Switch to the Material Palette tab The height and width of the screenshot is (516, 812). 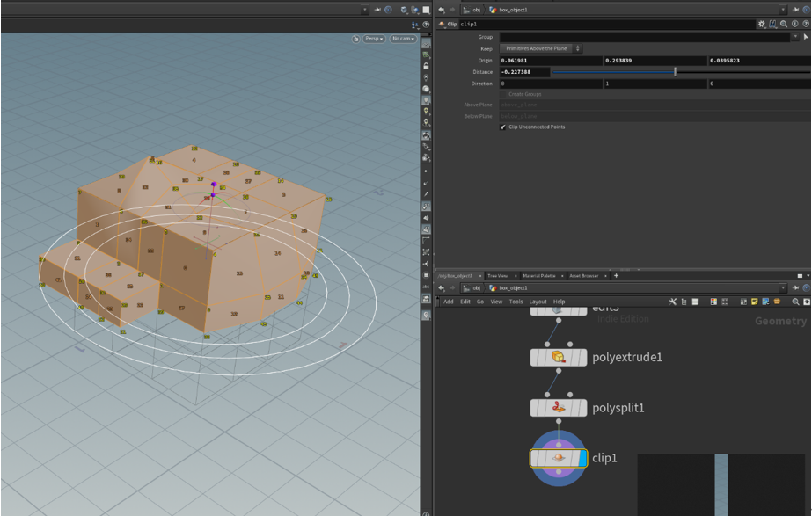click(540, 276)
